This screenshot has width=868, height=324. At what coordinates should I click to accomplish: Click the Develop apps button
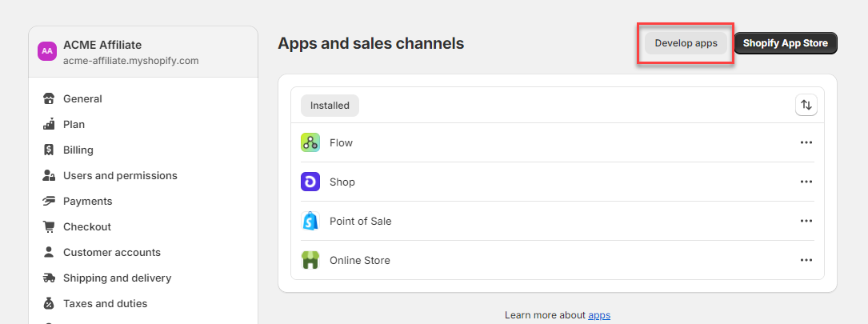686,43
